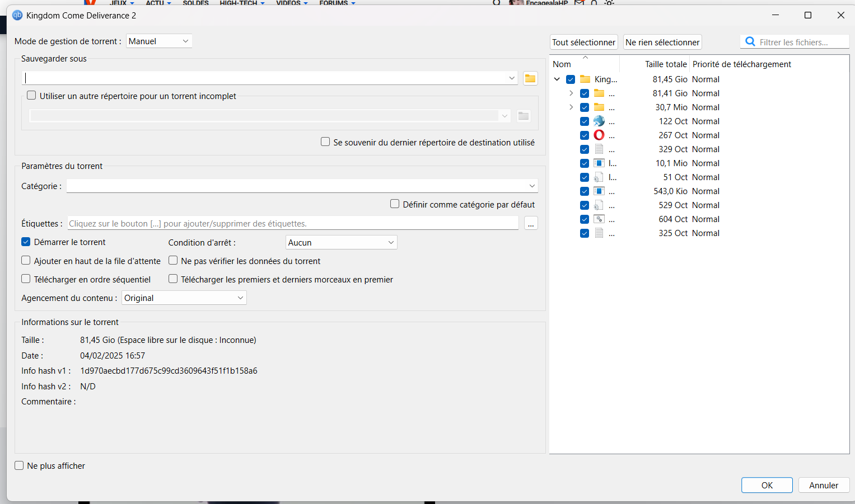Screen dimensions: 855x504
Task: Click the globe shortcut icon in the 122 Oct row
Action: [x=599, y=121]
